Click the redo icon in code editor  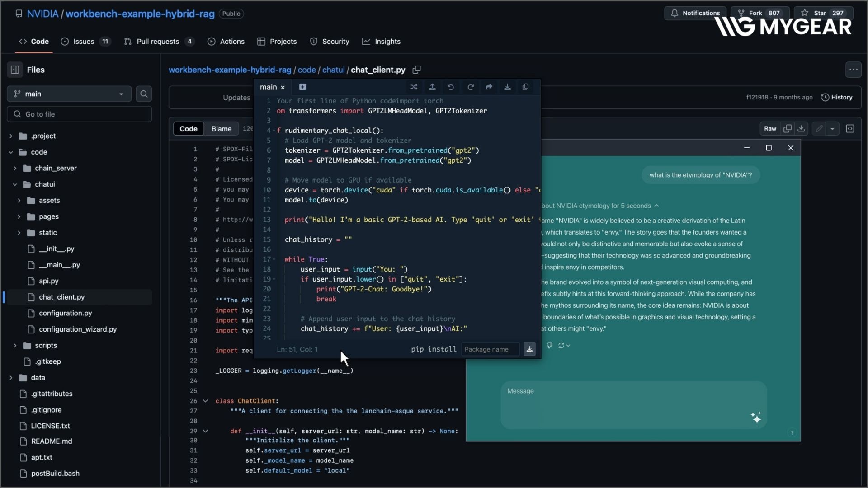[x=470, y=87]
